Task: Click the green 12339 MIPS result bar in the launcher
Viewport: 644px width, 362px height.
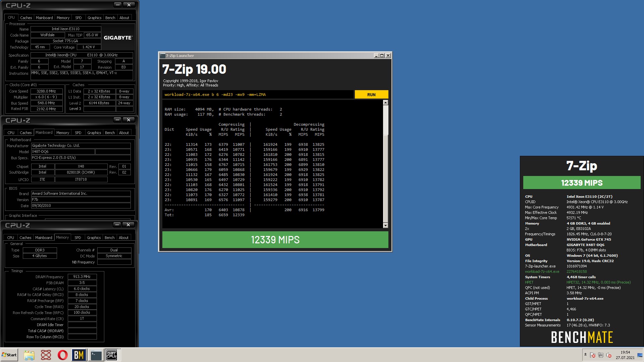Action: point(275,240)
